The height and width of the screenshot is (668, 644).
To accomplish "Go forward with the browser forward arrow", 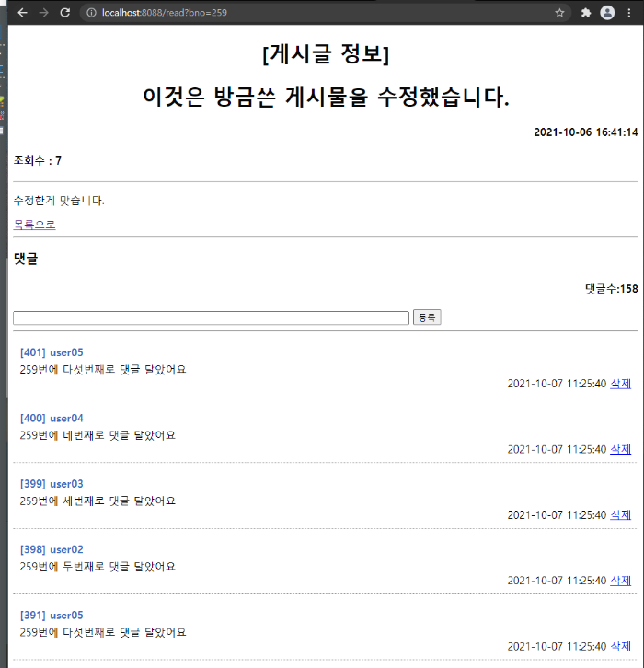I will (x=43, y=13).
